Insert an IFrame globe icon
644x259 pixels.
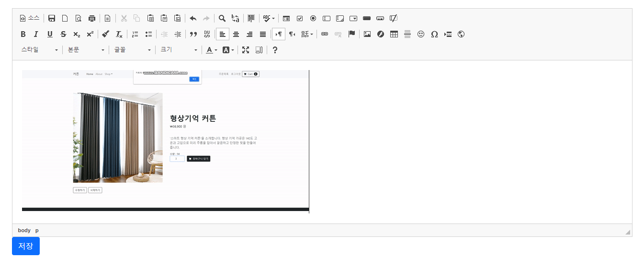tap(461, 34)
